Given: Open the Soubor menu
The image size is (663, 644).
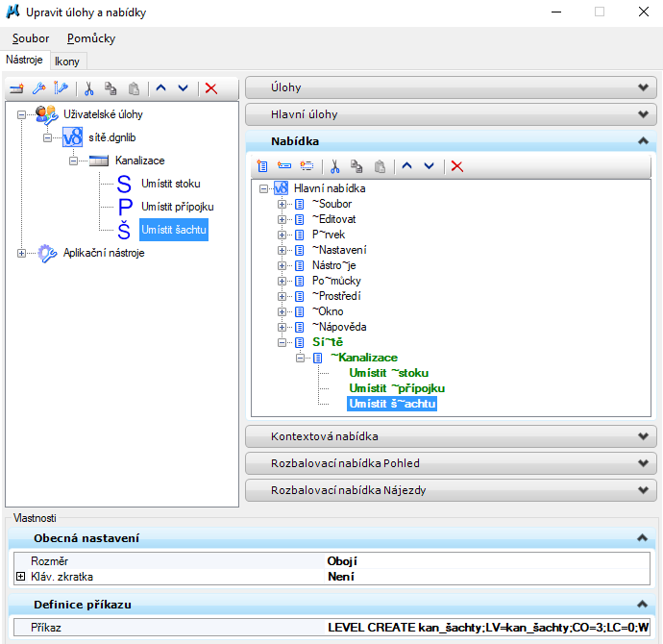Looking at the screenshot, I should (x=31, y=38).
